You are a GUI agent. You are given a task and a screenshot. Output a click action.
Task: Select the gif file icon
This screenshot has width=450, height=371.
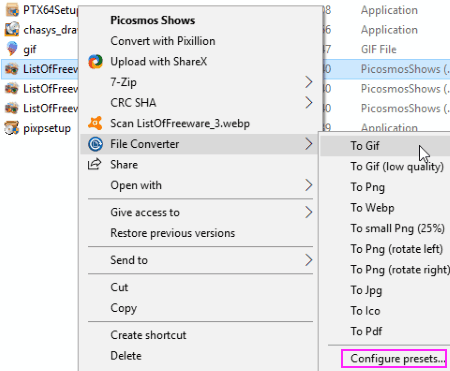12,49
